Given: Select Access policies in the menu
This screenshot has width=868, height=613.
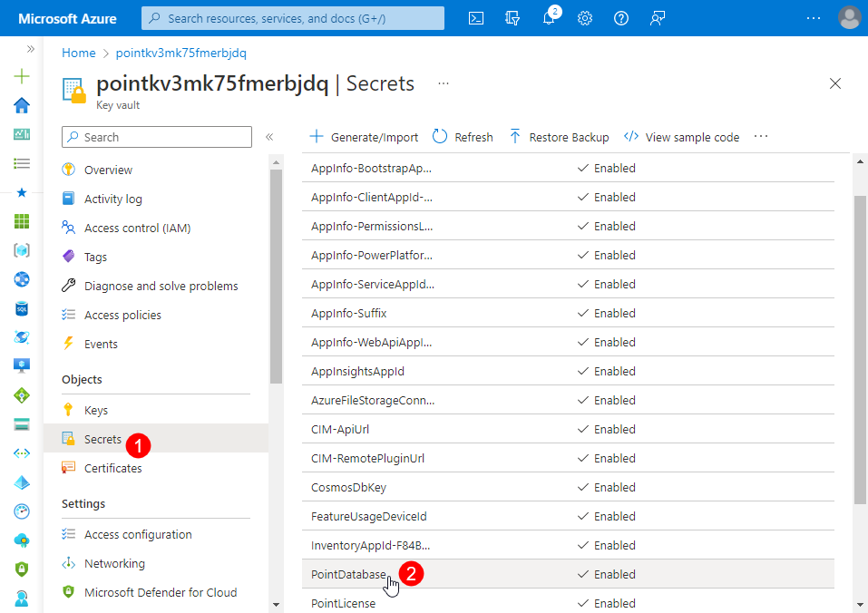Looking at the screenshot, I should 122,315.
